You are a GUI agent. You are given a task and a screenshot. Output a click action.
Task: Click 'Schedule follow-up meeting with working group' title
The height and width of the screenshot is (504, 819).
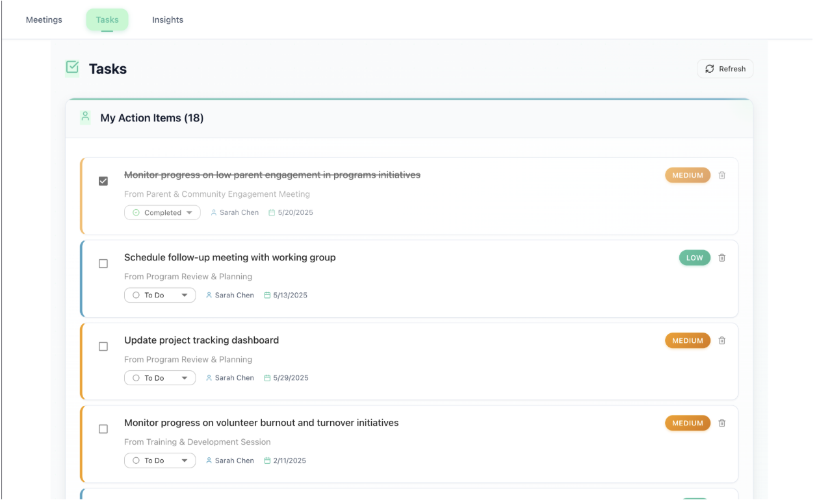click(x=230, y=257)
